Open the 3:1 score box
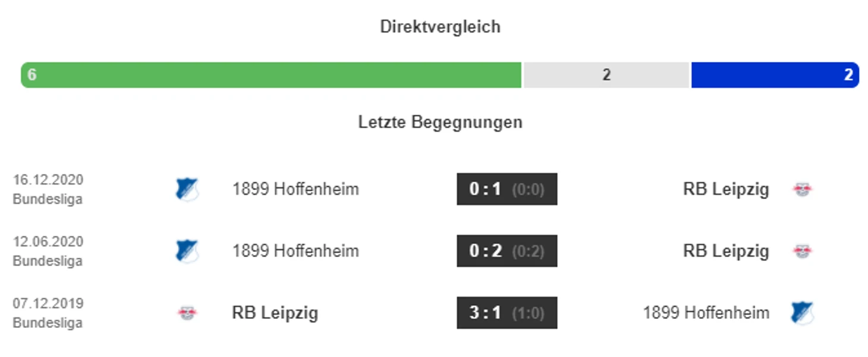Image resolution: width=868 pixels, height=357 pixels. [507, 313]
